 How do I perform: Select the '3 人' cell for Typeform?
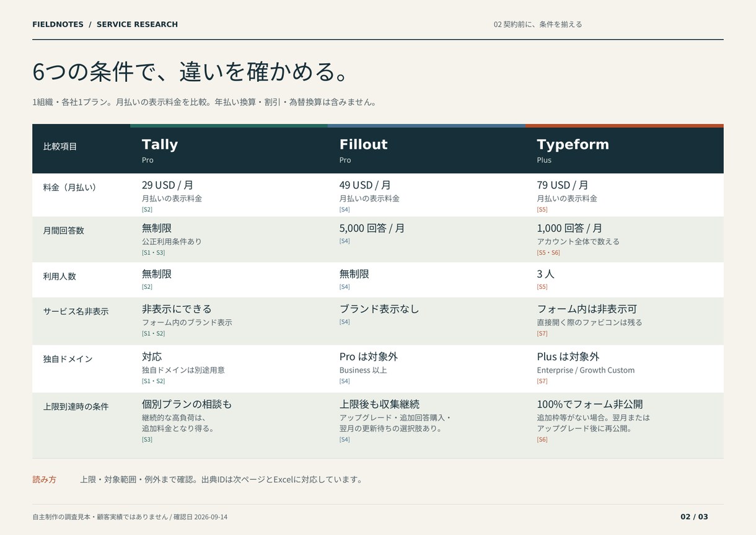click(545, 274)
